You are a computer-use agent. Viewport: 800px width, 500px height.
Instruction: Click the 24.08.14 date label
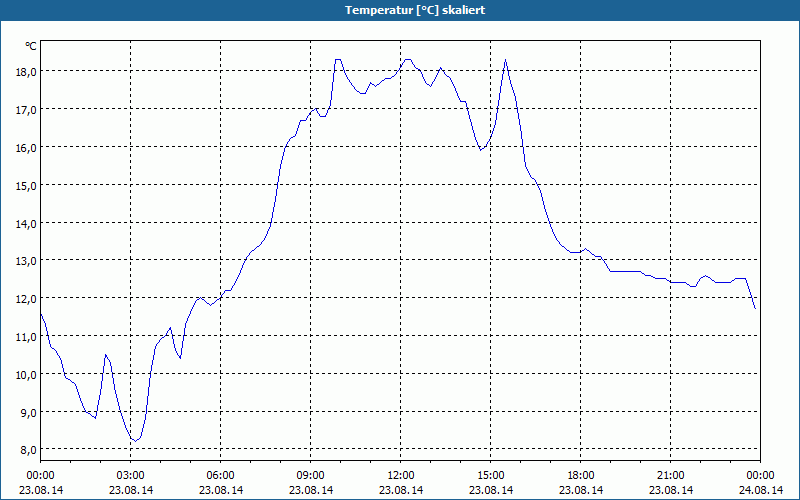[761, 490]
